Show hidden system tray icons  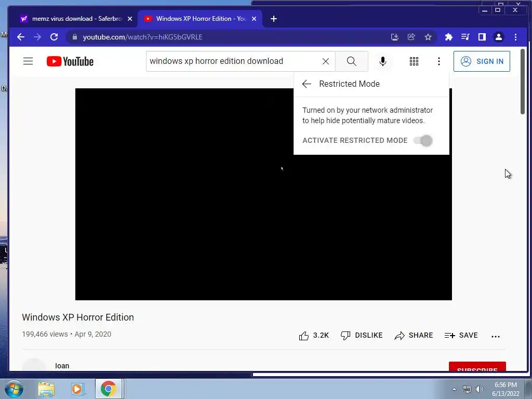tap(454, 389)
